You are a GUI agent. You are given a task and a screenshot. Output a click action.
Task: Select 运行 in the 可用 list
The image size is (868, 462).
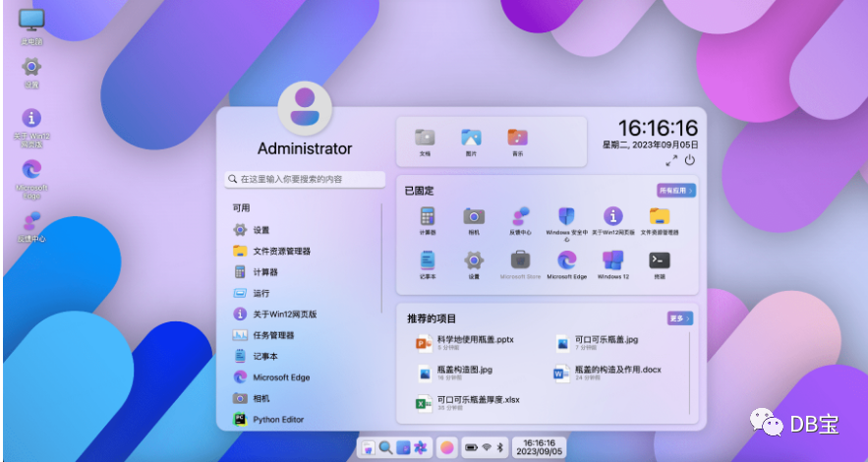(305, 293)
